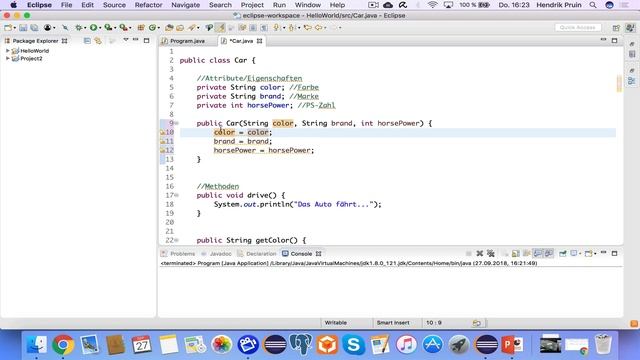The image size is (640, 360).
Task: Collapse the Car constructor fold marker
Action: 177,123
